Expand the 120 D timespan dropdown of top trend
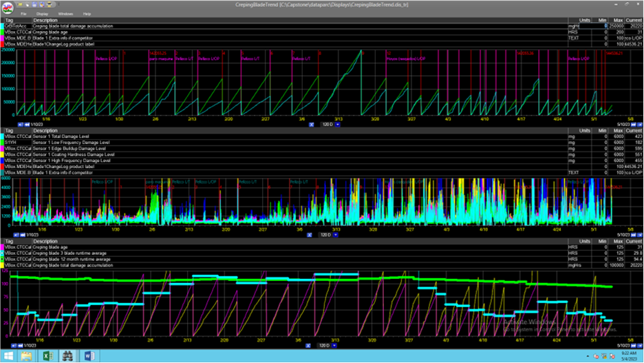The image size is (644, 363). coord(337,125)
